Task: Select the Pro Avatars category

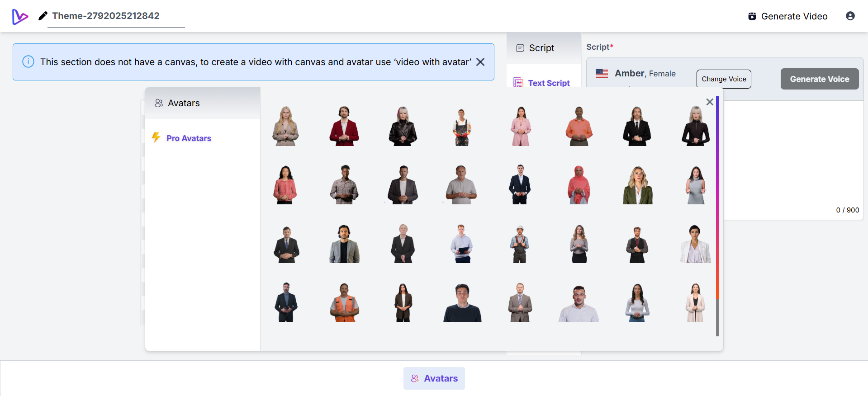Action: point(189,138)
